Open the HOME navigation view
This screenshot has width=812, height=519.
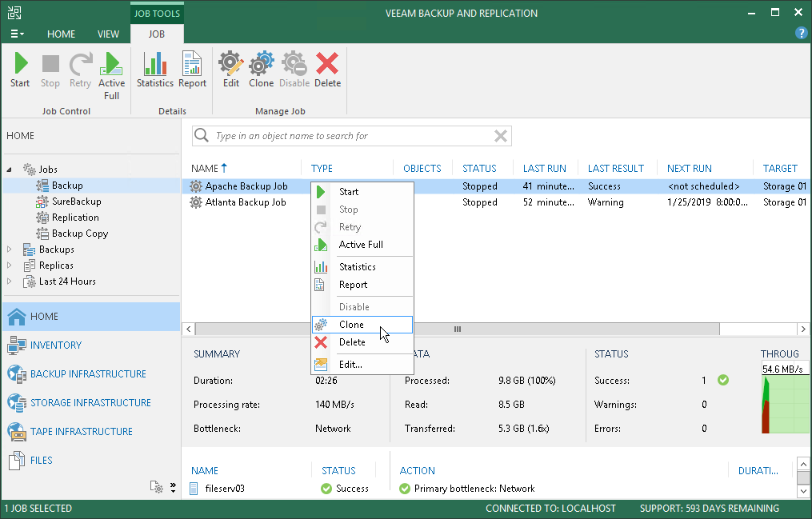[91, 316]
